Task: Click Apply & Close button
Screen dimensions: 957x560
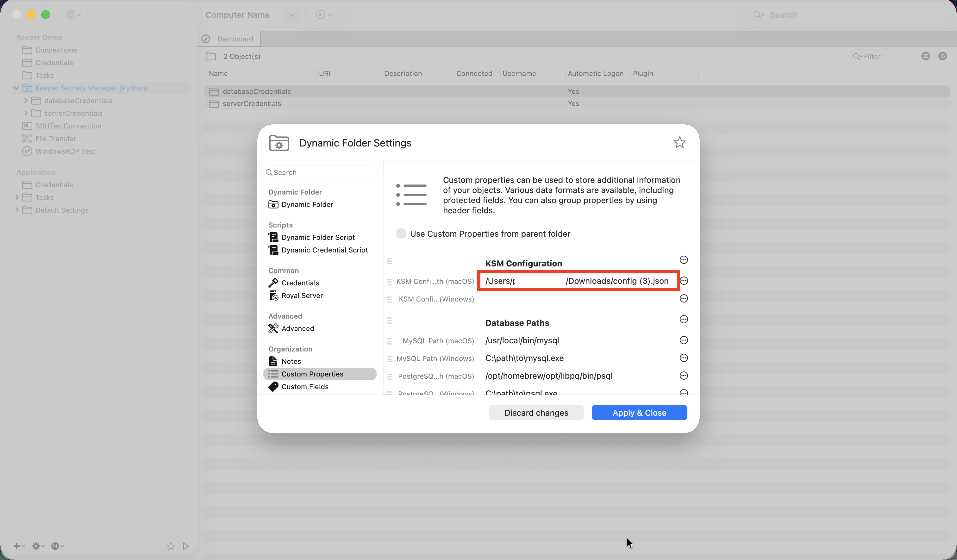Action: 639,413
